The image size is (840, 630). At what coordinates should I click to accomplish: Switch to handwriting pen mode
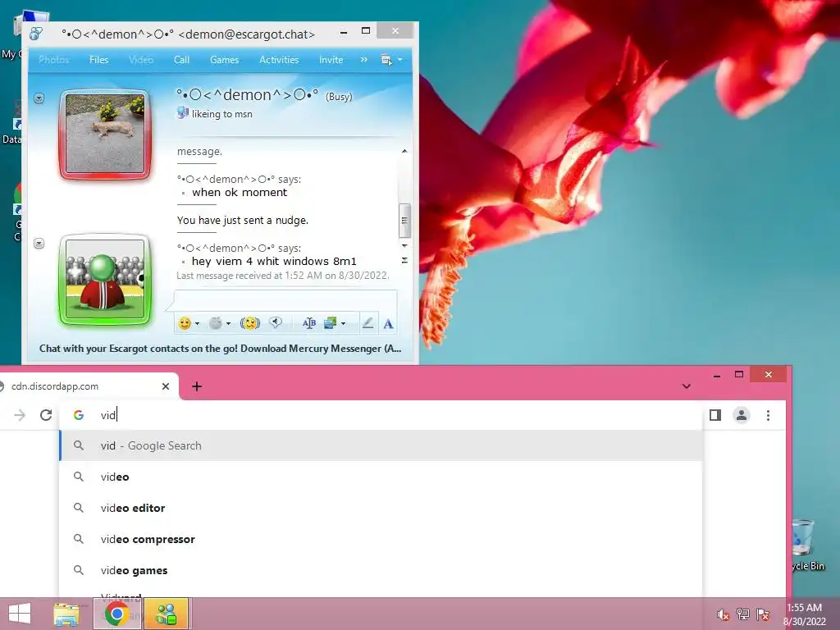(x=367, y=323)
